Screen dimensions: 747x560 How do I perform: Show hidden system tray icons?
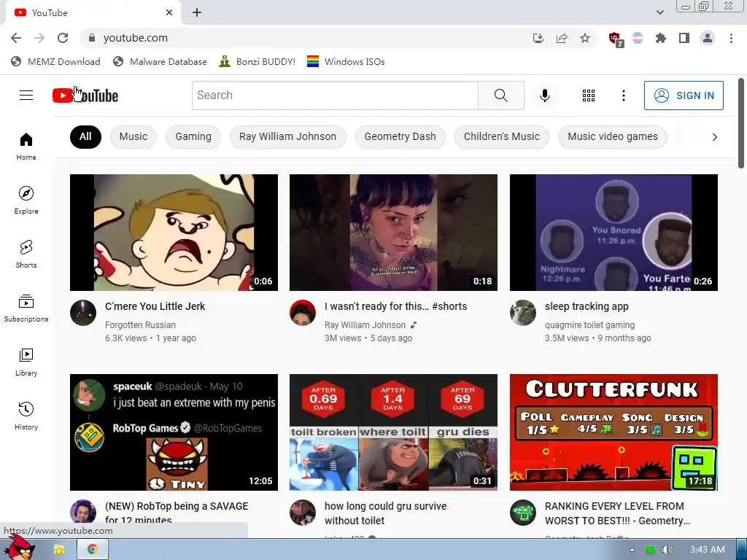632,550
